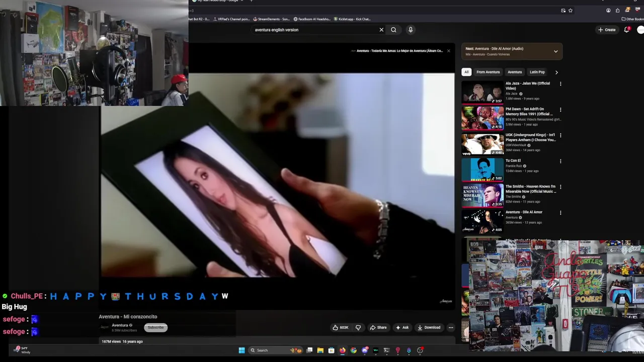This screenshot has height=362, width=644.
Task: Open File Explorer from the taskbar
Action: click(x=320, y=350)
